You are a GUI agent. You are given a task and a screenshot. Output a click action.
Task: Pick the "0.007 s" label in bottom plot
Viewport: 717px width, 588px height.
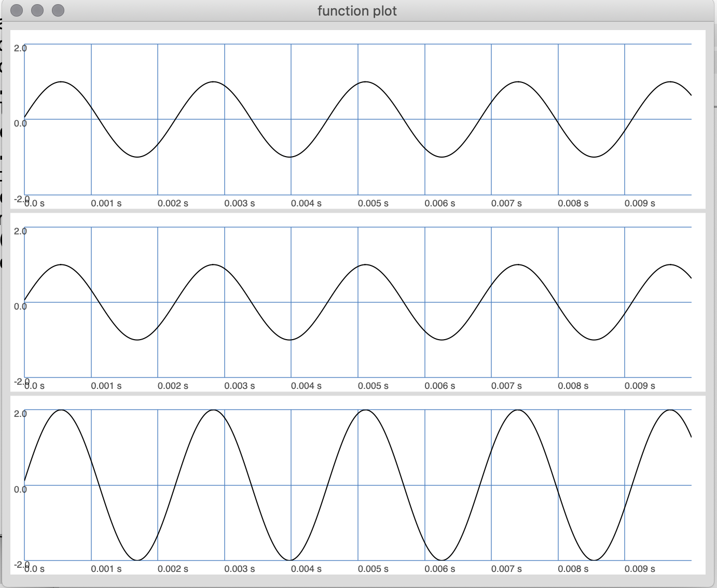click(x=506, y=569)
